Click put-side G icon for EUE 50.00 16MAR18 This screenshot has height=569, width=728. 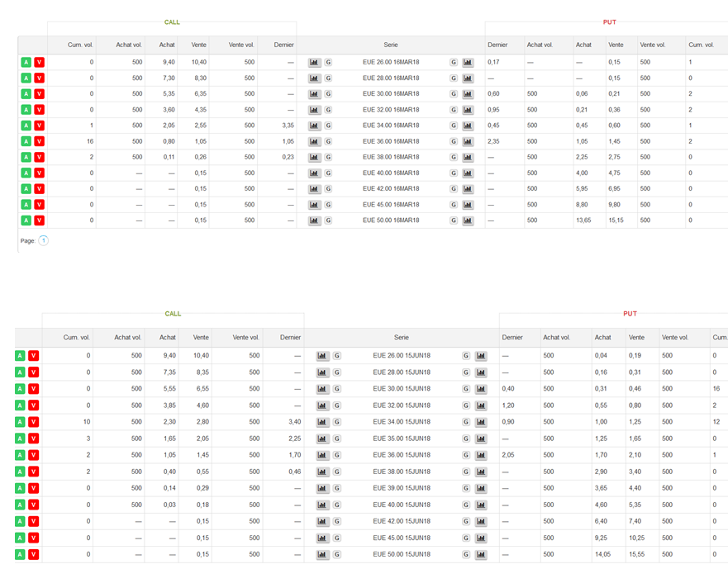[453, 220]
